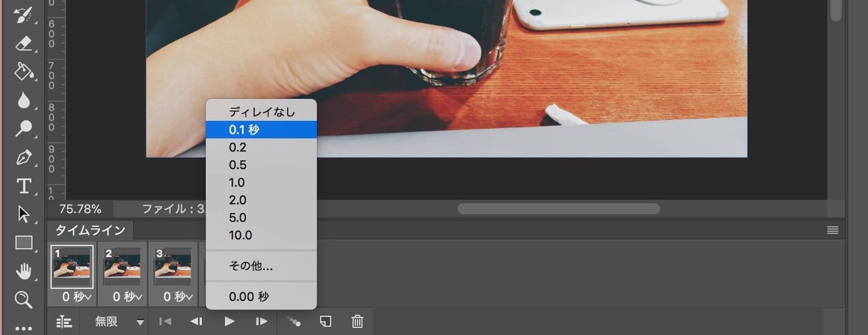868x335 pixels.
Task: Choose 0.1 秒 delay
Action: pos(261,130)
